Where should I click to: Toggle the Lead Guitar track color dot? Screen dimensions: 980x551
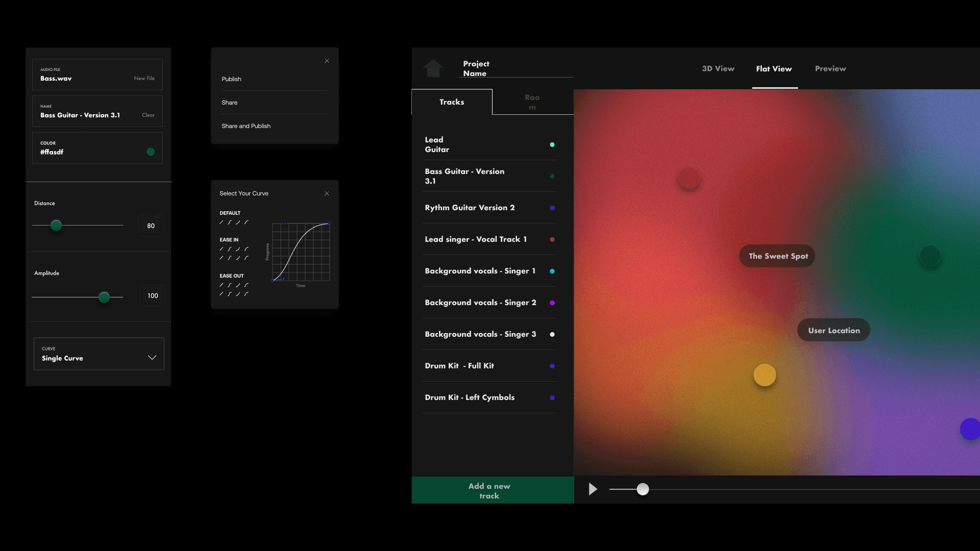(552, 145)
